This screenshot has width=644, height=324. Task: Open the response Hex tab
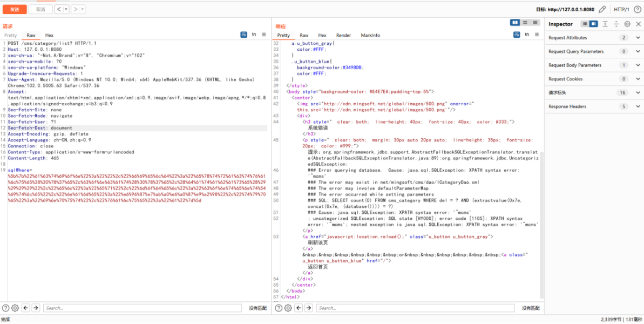[322, 35]
